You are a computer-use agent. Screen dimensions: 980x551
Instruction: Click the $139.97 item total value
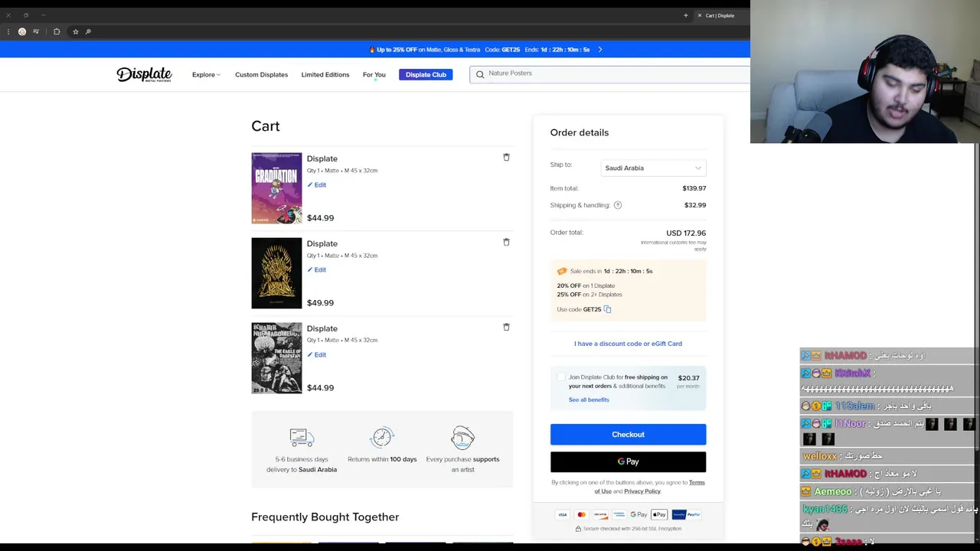pyautogui.click(x=694, y=188)
